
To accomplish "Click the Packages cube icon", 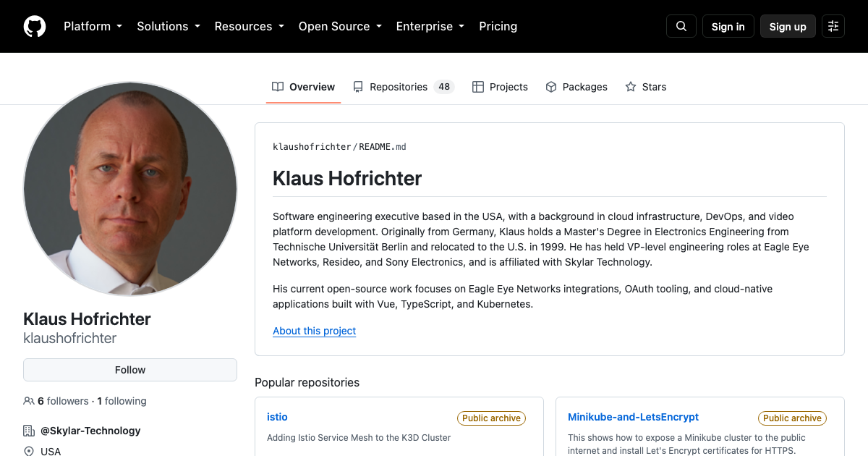I will [x=551, y=87].
